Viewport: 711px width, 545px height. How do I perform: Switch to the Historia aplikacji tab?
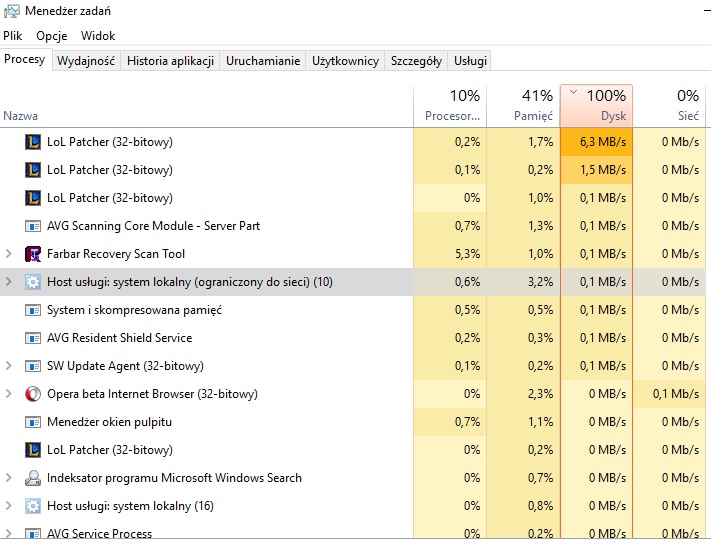pos(170,61)
